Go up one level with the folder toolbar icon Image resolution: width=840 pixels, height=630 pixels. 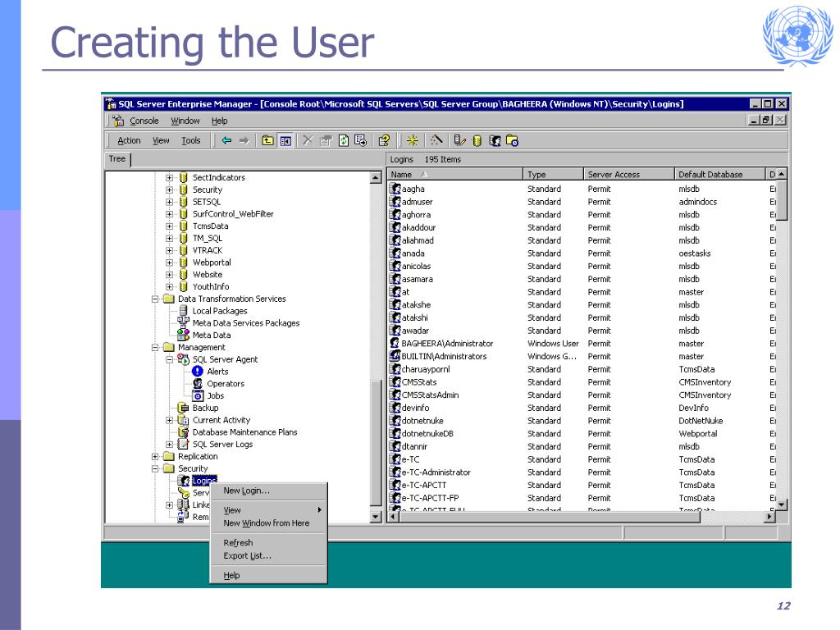[x=267, y=140]
